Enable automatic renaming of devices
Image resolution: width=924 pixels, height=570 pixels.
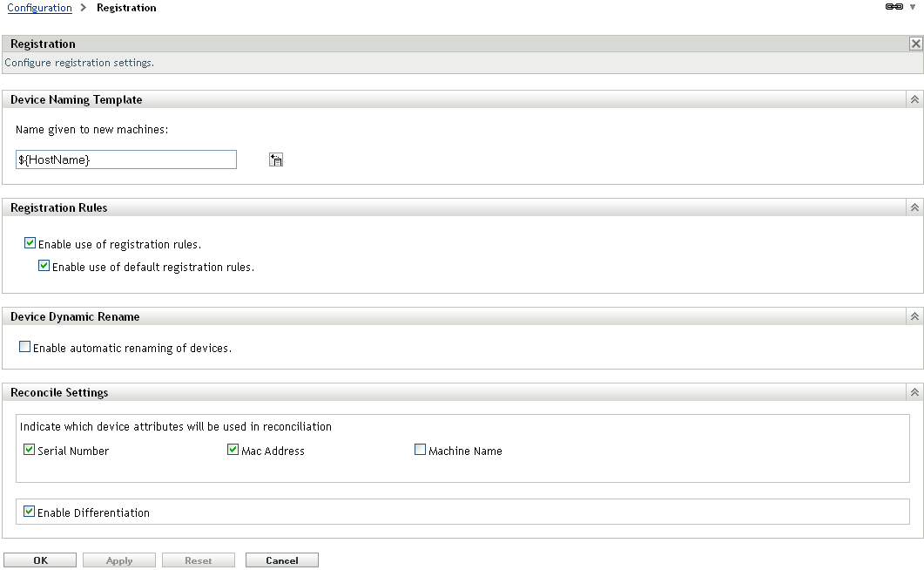(x=25, y=346)
